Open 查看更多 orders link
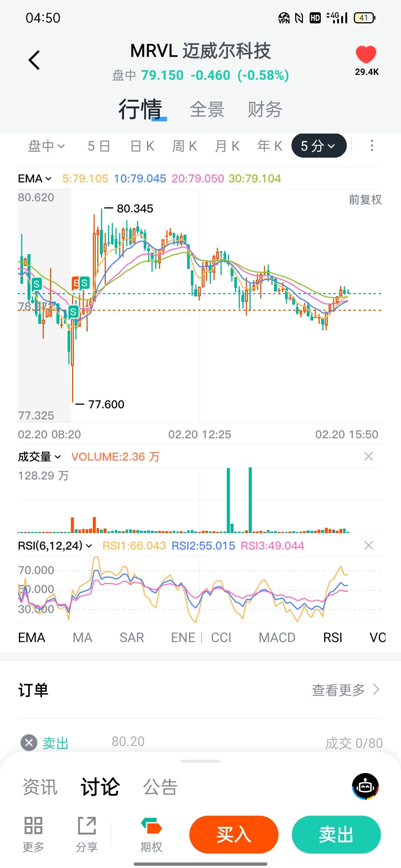 tap(345, 690)
